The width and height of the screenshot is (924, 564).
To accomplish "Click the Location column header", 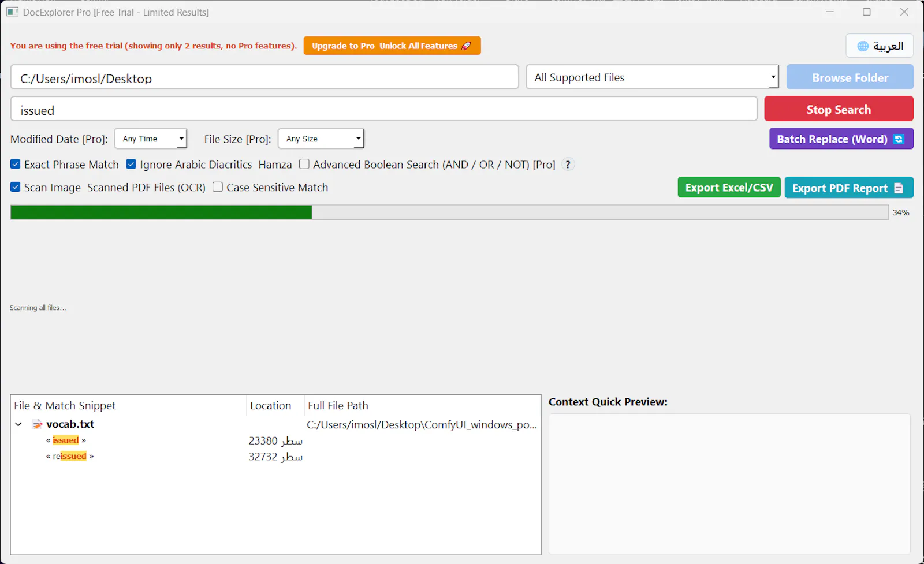I will [x=275, y=406].
